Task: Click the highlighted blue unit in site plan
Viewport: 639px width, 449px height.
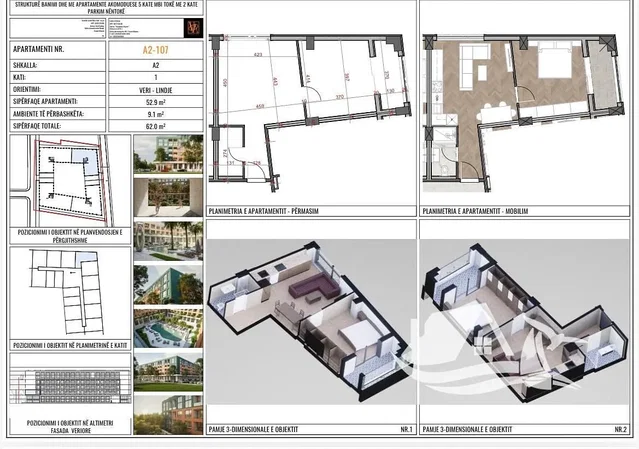Action: 85,160
